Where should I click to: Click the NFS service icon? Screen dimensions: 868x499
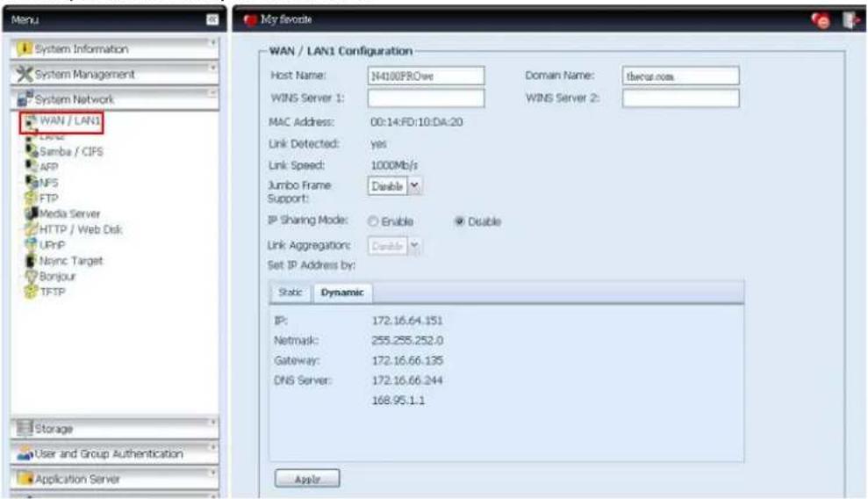point(32,182)
